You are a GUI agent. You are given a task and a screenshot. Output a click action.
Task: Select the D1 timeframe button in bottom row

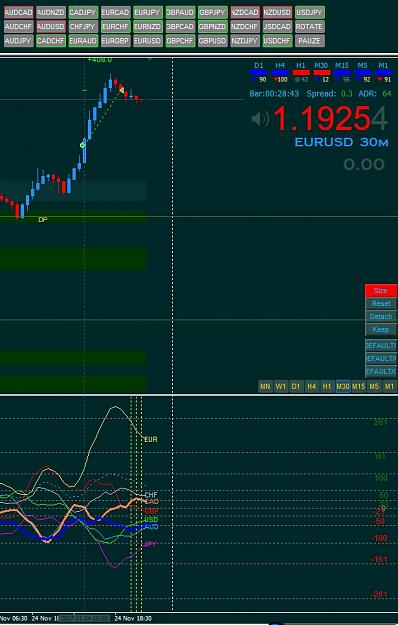(x=296, y=386)
